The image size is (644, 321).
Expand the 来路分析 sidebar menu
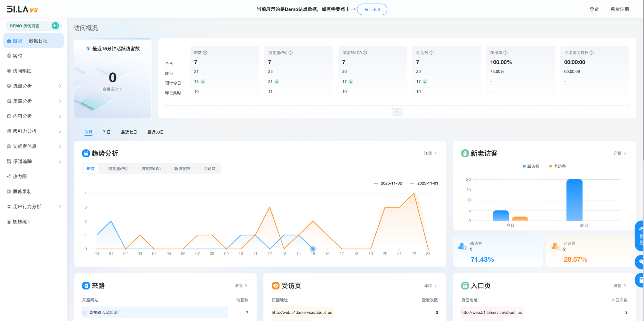coord(34,101)
